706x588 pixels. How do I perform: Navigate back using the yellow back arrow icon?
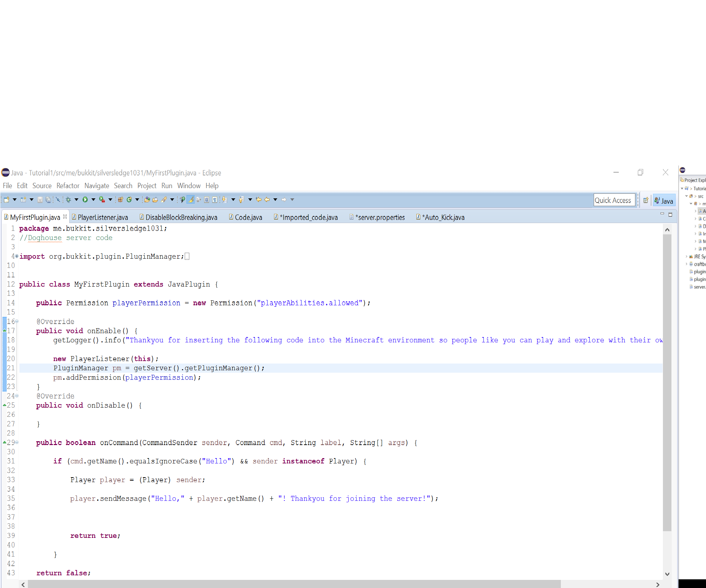[267, 199]
